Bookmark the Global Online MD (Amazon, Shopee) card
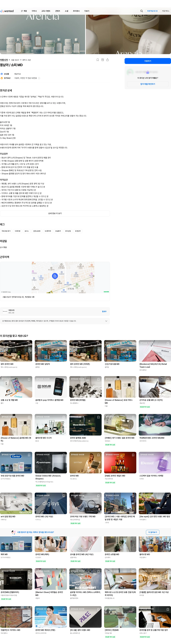 pos(64,455)
